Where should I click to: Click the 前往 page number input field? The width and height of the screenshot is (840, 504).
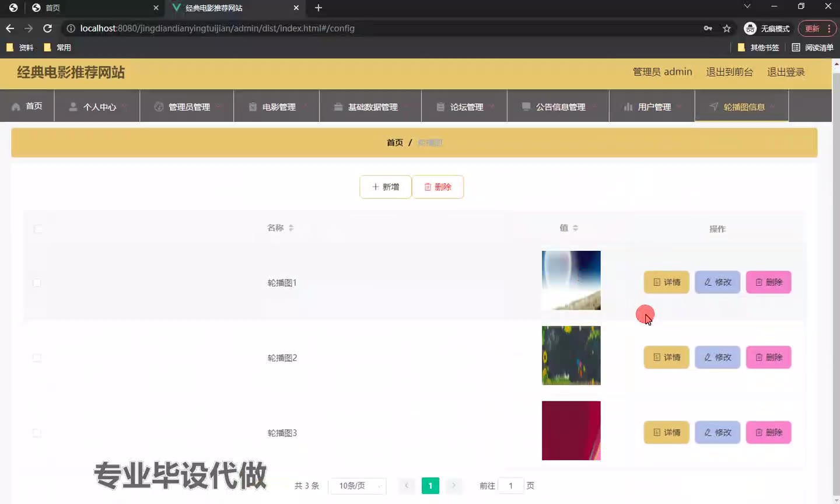[510, 485]
